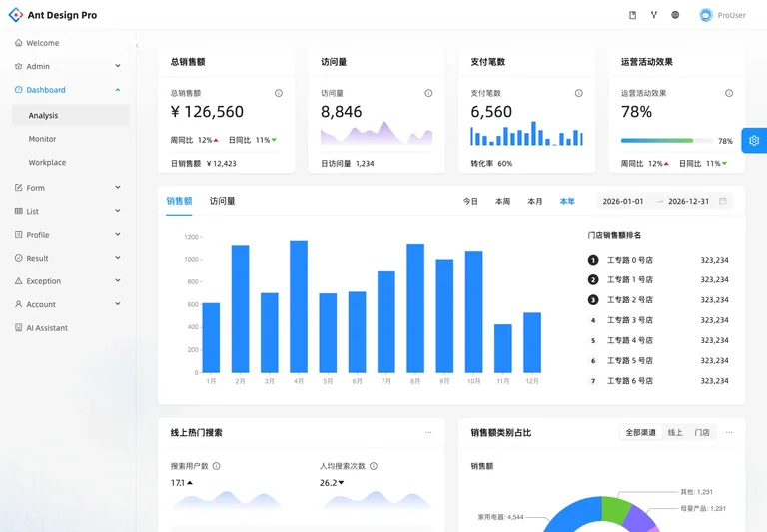Image resolution: width=767 pixels, height=532 pixels.
Task: Click the Profile icon in sidebar
Action: coord(19,235)
